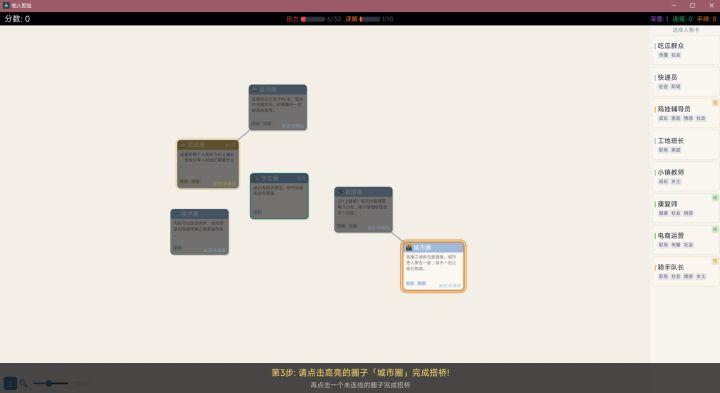Click the blue square button in bottom bar

coord(10,383)
